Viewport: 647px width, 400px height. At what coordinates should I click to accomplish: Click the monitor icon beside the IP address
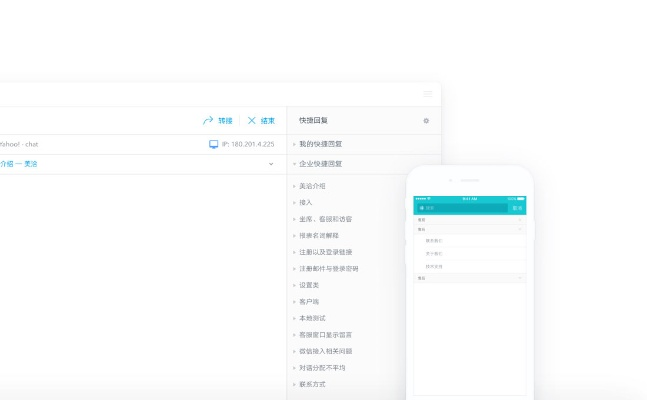coord(213,144)
